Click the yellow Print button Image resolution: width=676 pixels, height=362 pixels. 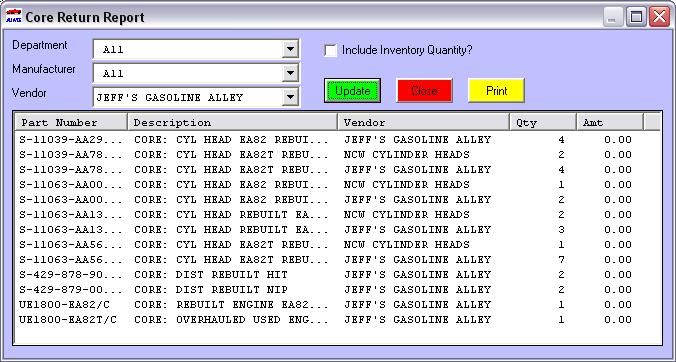tap(496, 90)
